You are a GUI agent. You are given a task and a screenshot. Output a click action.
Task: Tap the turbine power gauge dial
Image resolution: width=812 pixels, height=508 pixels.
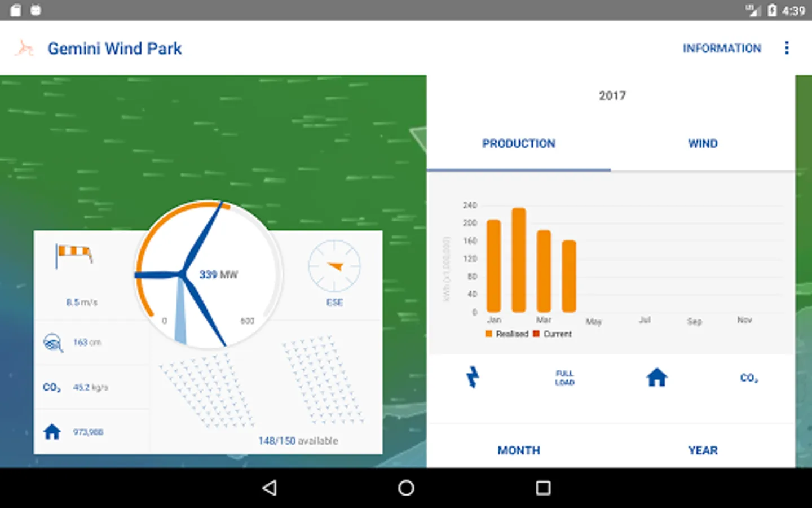click(x=208, y=275)
